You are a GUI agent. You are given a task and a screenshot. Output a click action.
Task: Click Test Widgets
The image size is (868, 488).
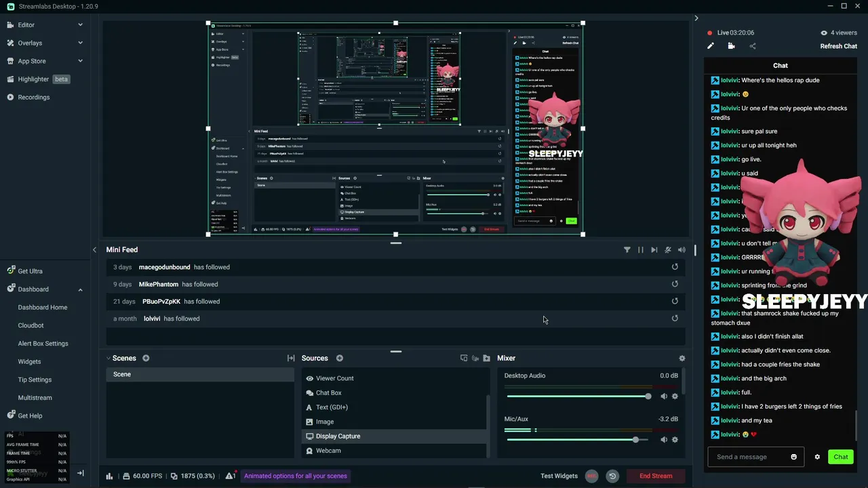click(x=559, y=476)
